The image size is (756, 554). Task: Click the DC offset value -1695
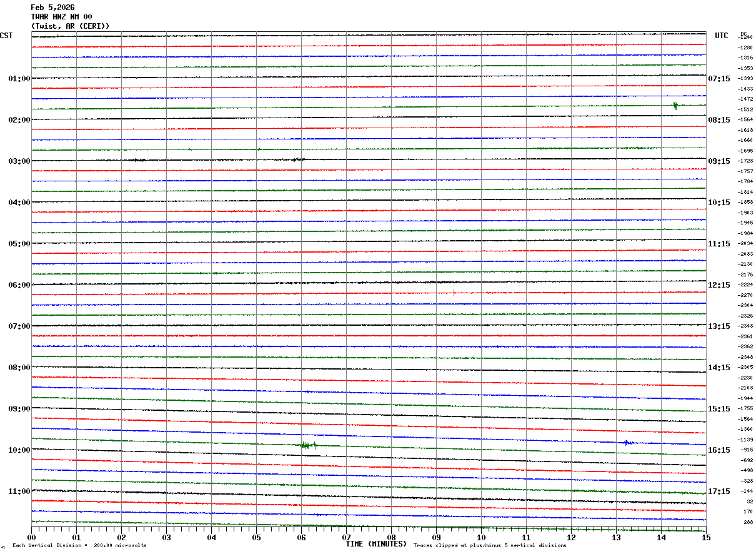pyautogui.click(x=745, y=151)
